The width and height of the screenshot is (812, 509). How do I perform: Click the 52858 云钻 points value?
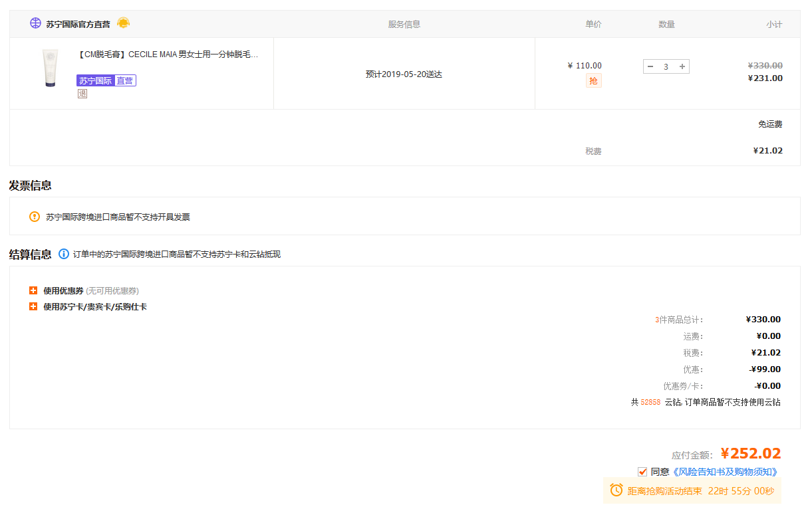coord(650,402)
